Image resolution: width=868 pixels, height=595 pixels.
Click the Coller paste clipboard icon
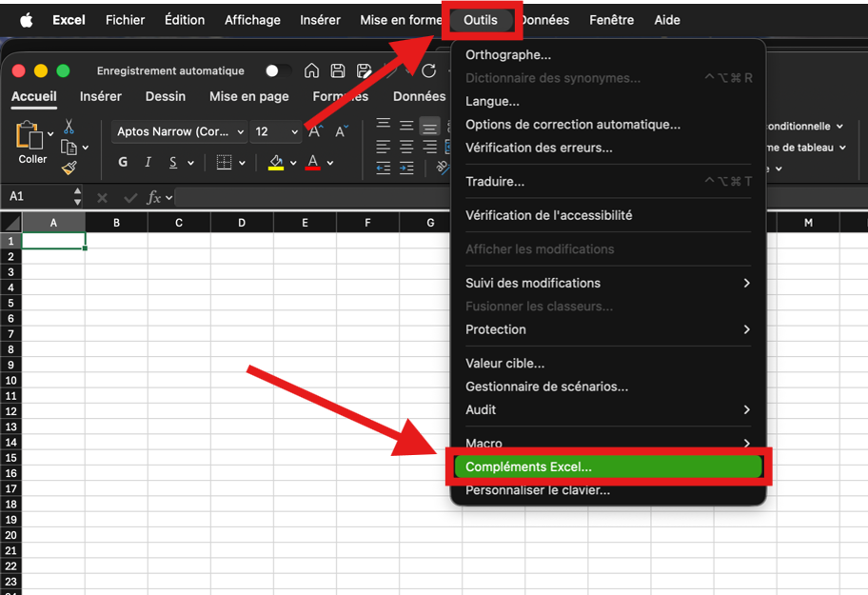coord(29,135)
